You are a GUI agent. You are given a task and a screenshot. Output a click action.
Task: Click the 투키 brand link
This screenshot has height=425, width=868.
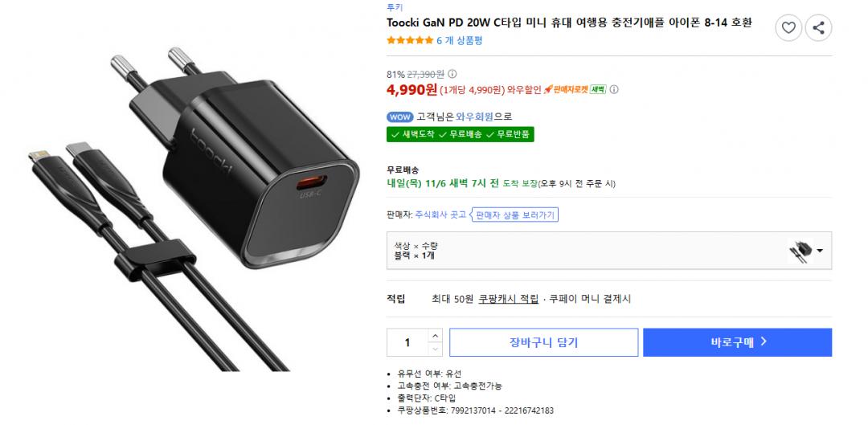(394, 7)
